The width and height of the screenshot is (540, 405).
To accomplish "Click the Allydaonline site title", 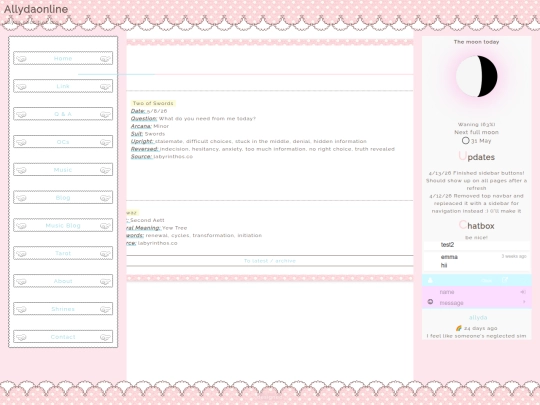I will pyautogui.click(x=36, y=9).
